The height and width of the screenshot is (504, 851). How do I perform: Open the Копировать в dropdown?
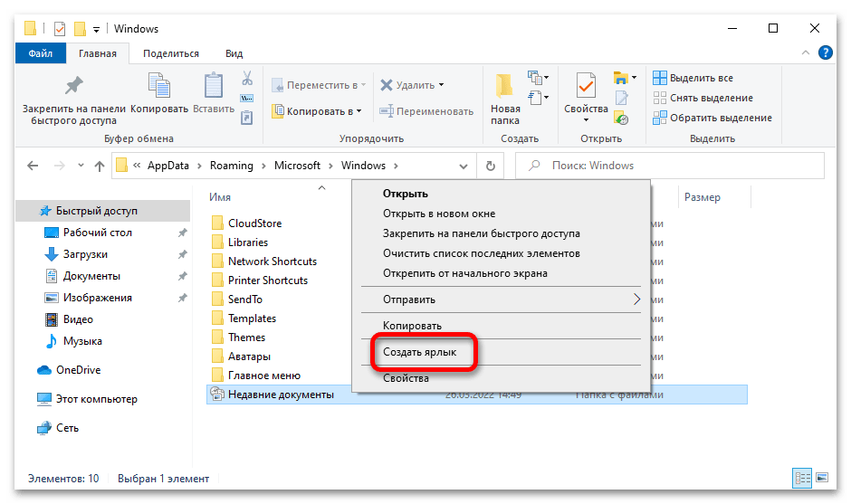click(317, 111)
